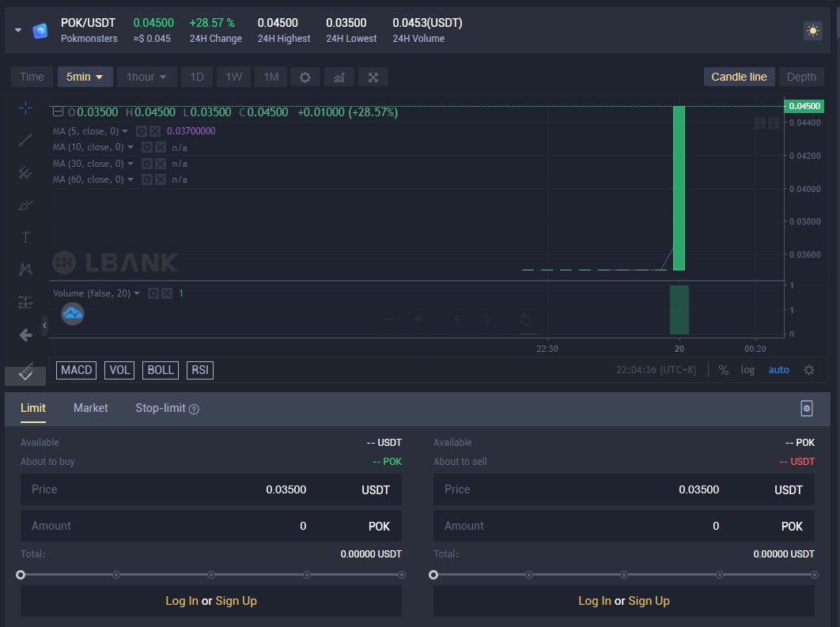Remove the MA 5 indicator
The image size is (840, 627).
[155, 131]
